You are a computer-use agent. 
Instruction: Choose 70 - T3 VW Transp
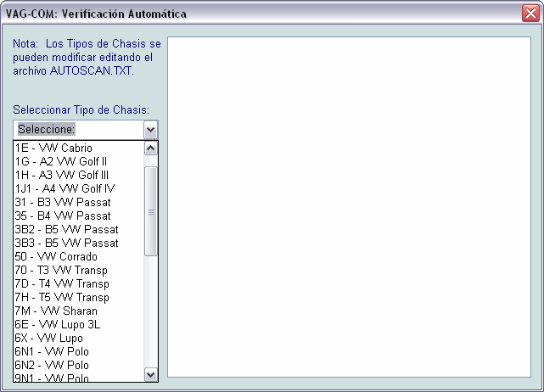click(x=61, y=270)
